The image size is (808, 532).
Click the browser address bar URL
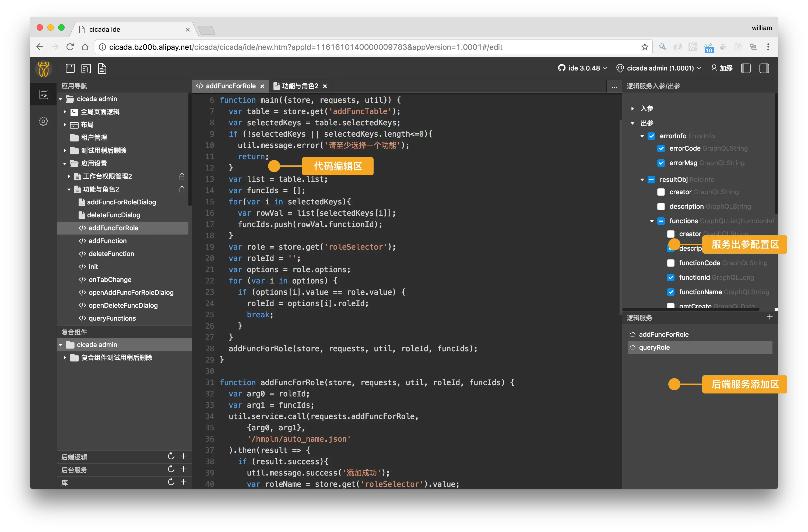(x=305, y=47)
